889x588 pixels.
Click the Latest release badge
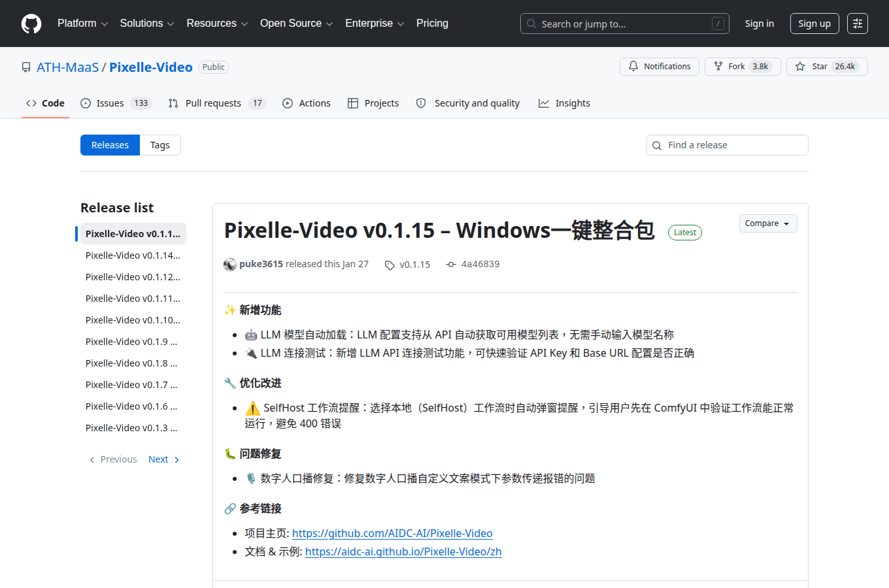(x=685, y=233)
